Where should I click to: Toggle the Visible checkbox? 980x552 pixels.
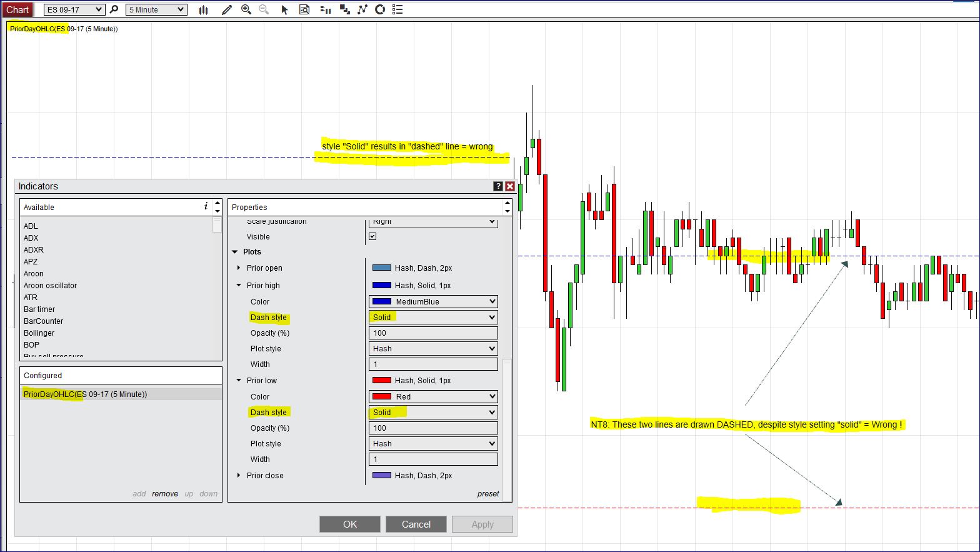372,236
